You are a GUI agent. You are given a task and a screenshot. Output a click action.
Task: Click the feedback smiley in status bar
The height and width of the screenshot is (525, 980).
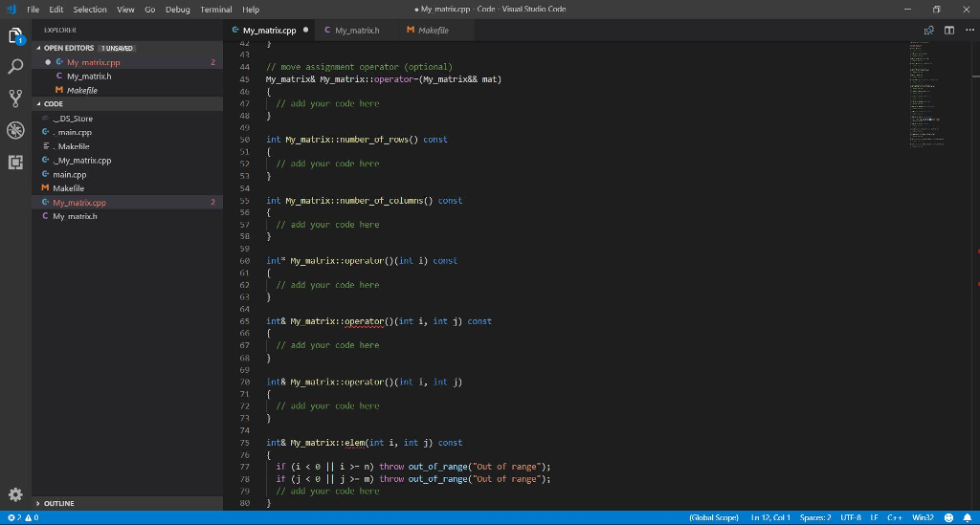948,517
